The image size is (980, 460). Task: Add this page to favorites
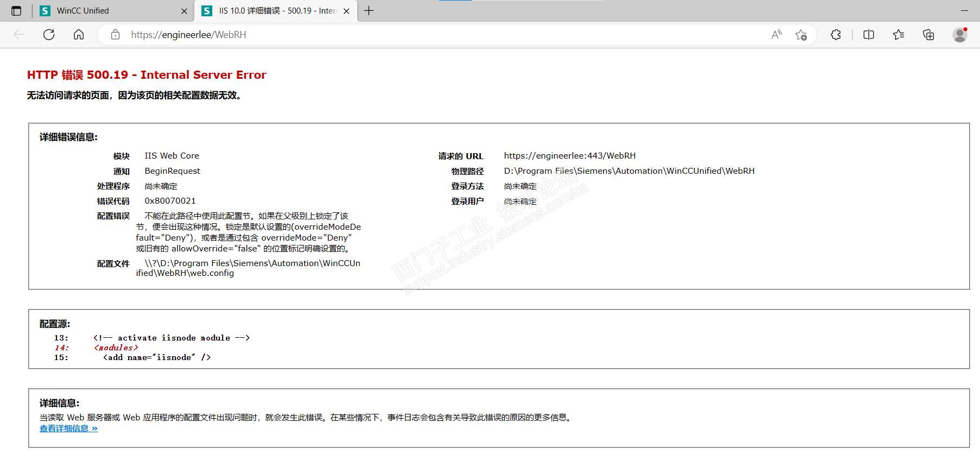pos(801,35)
